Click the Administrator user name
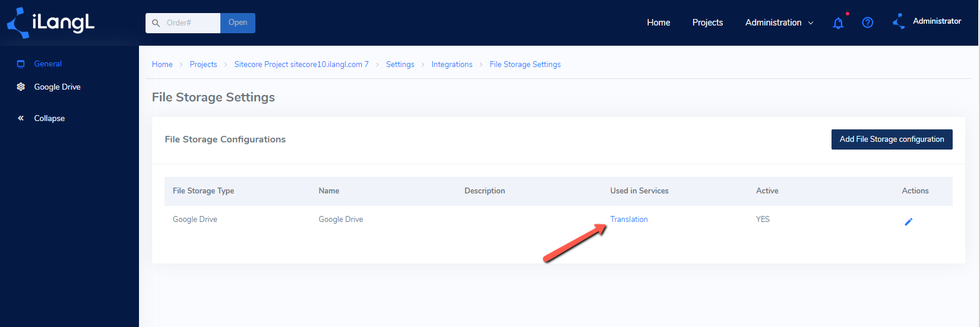This screenshot has height=327, width=980. click(x=937, y=21)
